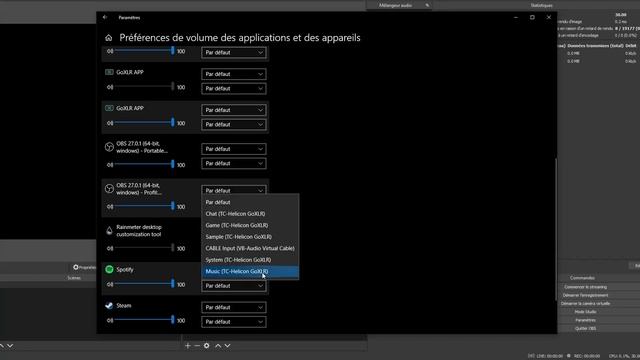This screenshot has height=360, width=640.
Task: Click the active GoXLR APP icon with blue slider
Action: pyautogui.click(x=109, y=108)
